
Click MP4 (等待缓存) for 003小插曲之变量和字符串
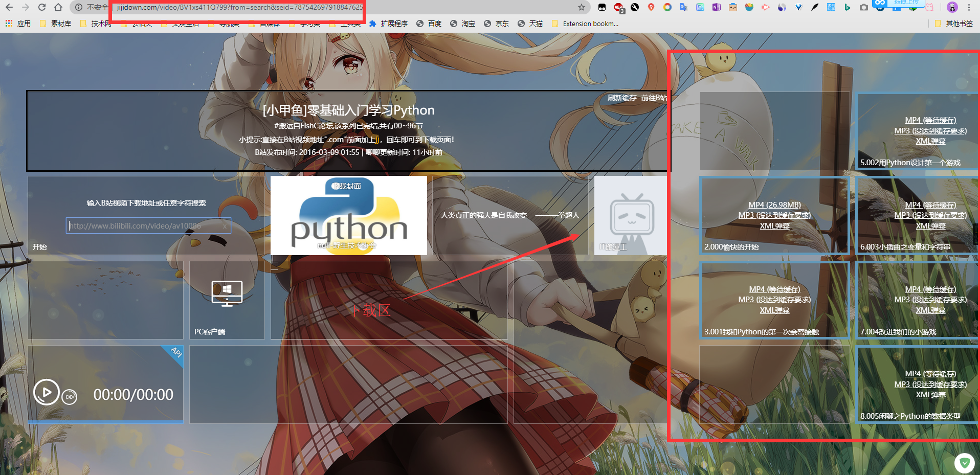click(x=930, y=205)
